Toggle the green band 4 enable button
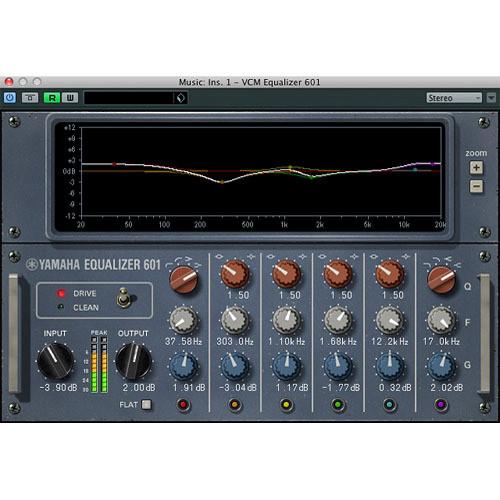Screen dimensions: 500x500 [338, 405]
